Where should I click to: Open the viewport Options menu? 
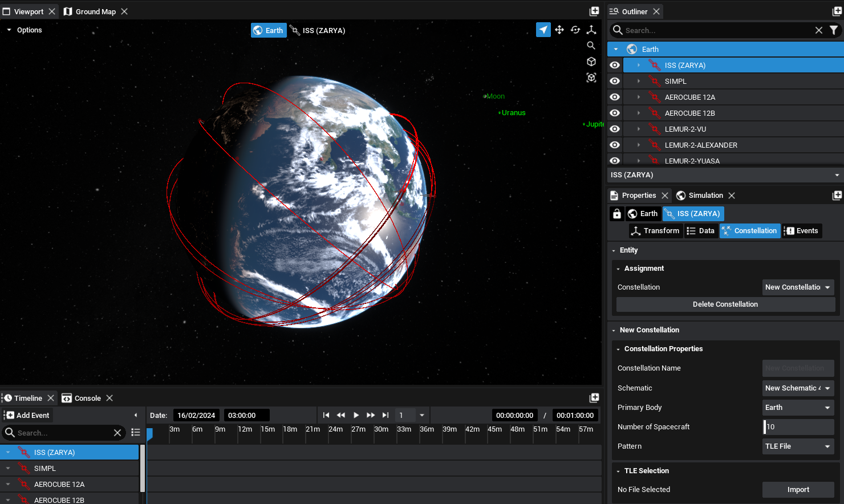24,30
